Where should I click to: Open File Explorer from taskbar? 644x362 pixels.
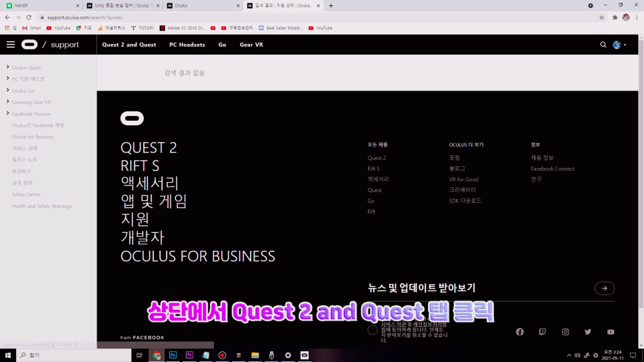pyautogui.click(x=255, y=355)
